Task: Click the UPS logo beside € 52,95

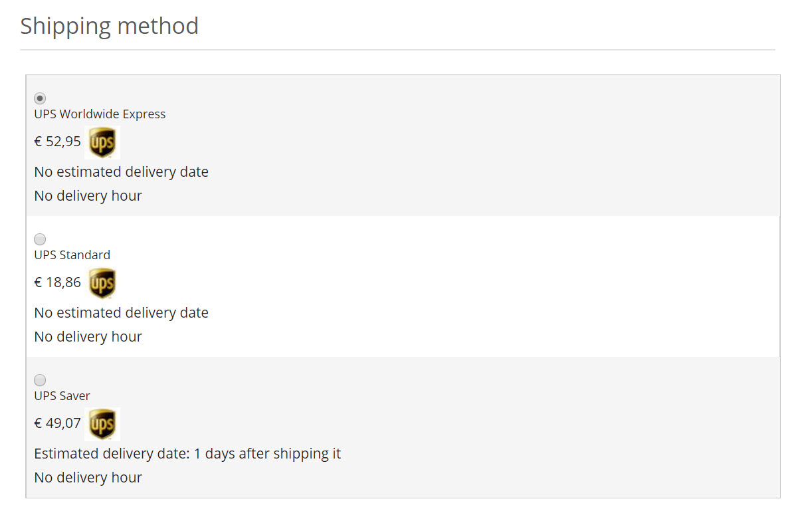Action: (x=102, y=142)
